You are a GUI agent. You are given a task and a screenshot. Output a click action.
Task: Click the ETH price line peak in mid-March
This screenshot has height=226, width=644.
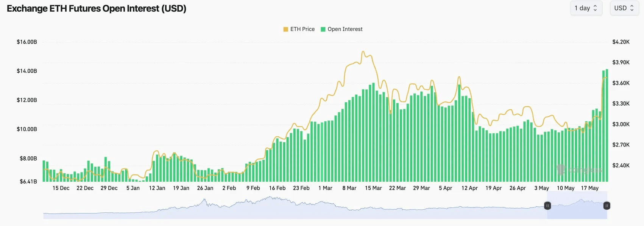(363, 51)
